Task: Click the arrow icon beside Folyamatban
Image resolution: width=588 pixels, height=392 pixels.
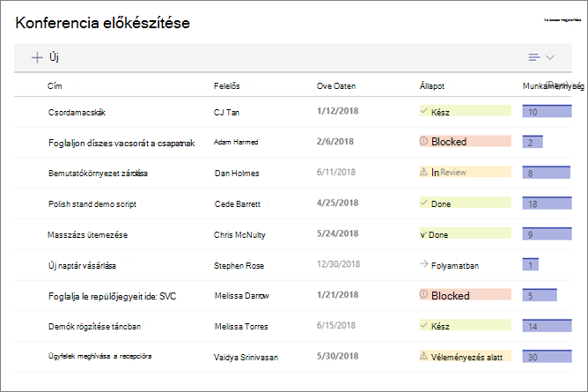Action: 423,264
